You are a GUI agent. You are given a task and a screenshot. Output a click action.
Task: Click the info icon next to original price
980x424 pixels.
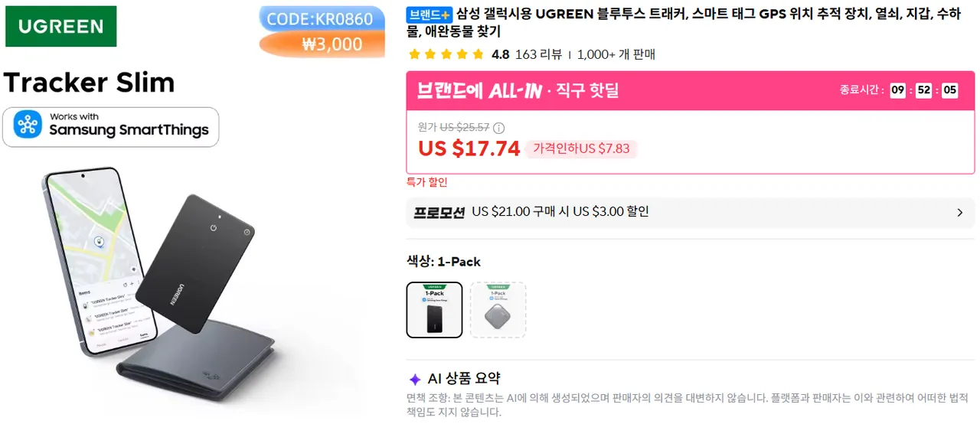pos(499,128)
